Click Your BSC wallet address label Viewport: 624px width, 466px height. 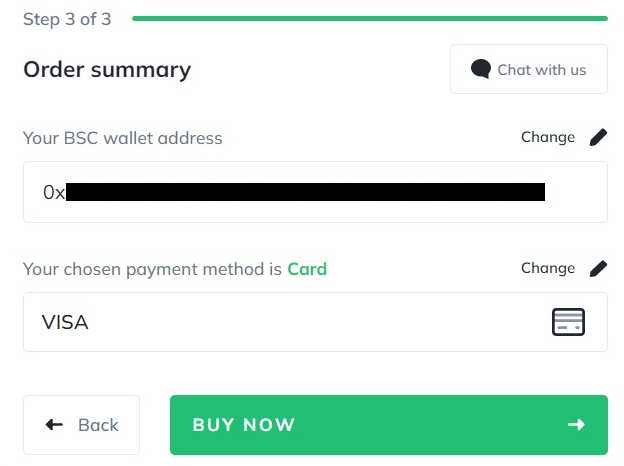point(123,138)
